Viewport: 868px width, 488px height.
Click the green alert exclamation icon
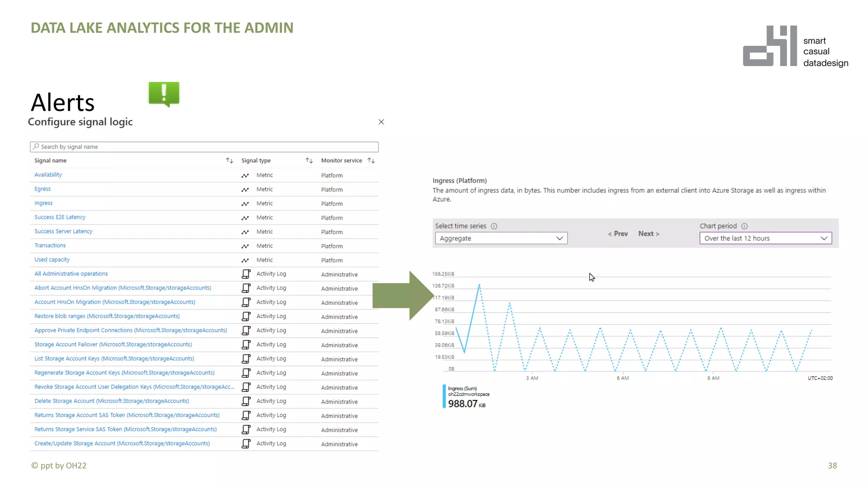164,94
